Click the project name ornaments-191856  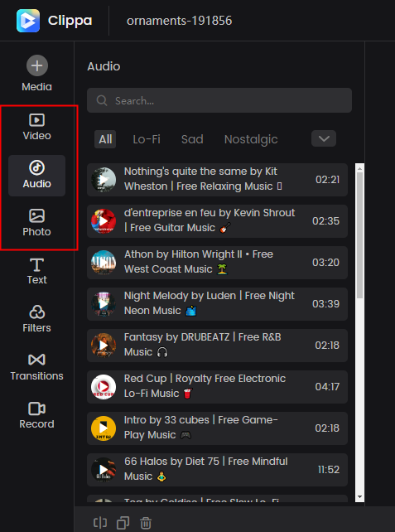pos(180,21)
